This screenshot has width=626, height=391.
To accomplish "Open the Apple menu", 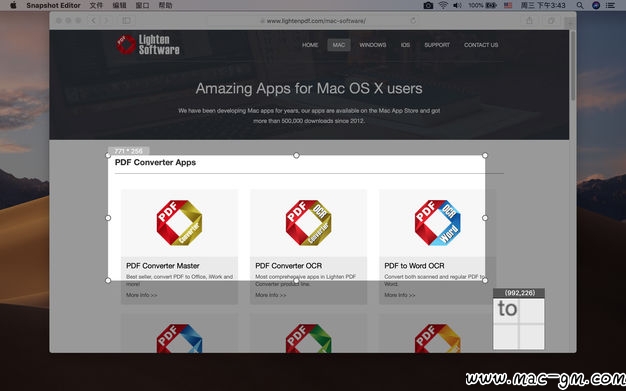I will coord(13,5).
